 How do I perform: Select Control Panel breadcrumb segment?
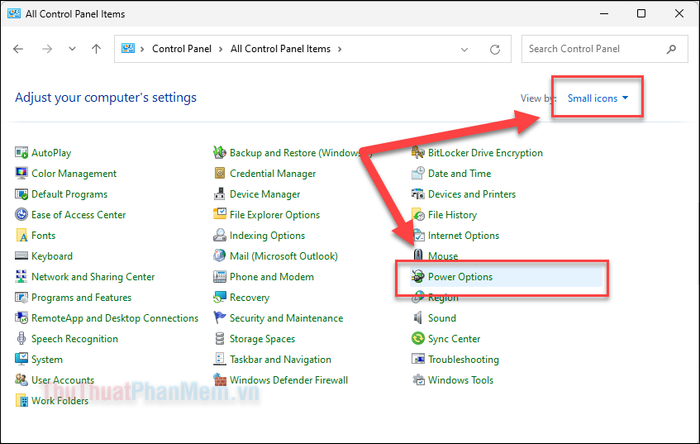tap(182, 49)
